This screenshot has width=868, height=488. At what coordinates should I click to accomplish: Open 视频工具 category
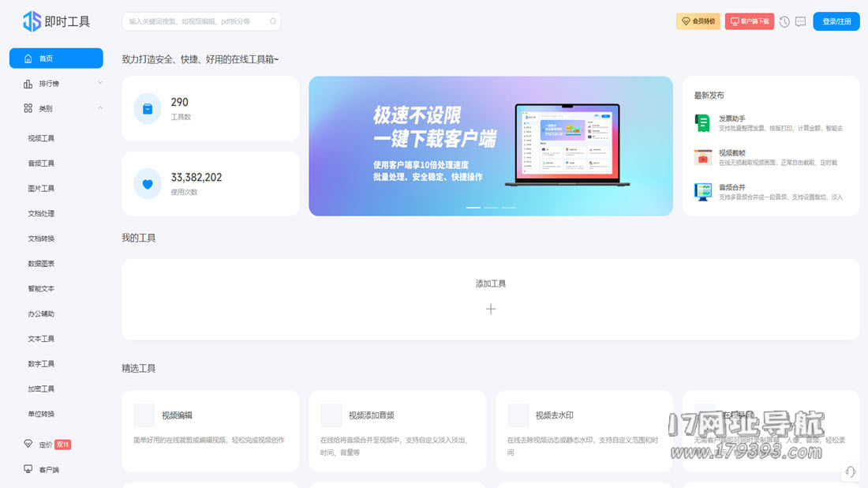[41, 138]
